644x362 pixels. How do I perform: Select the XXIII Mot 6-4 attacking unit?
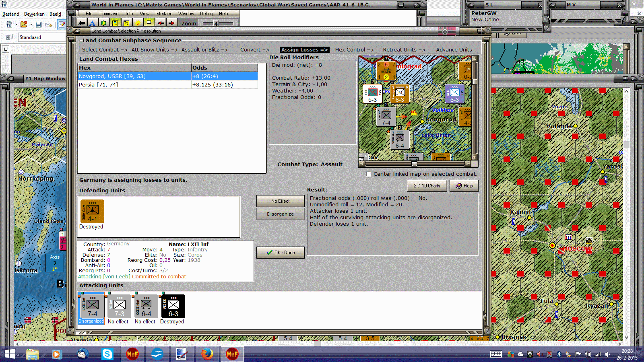[146, 306]
